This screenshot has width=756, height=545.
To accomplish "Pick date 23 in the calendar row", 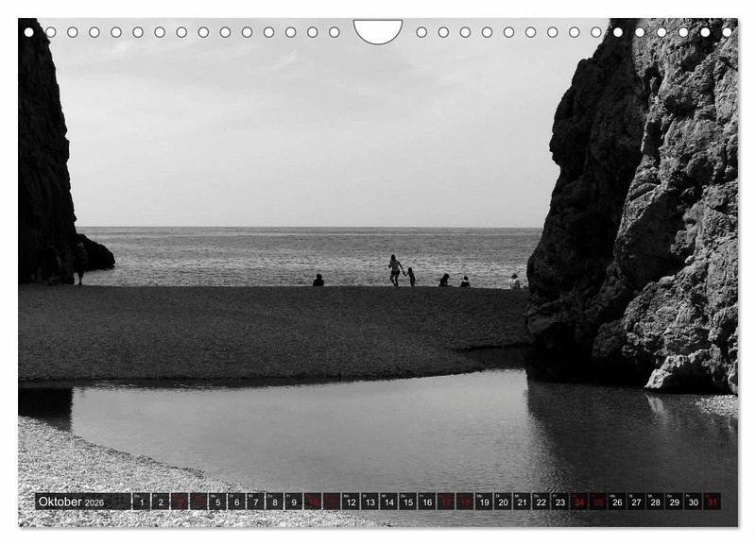I will pos(559,502).
